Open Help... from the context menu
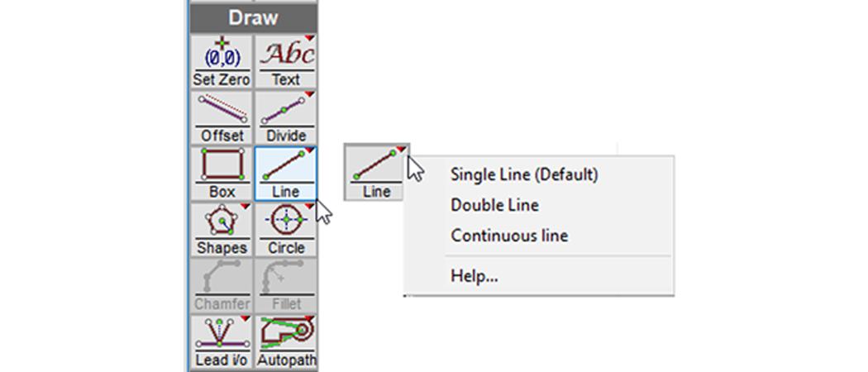 click(474, 276)
